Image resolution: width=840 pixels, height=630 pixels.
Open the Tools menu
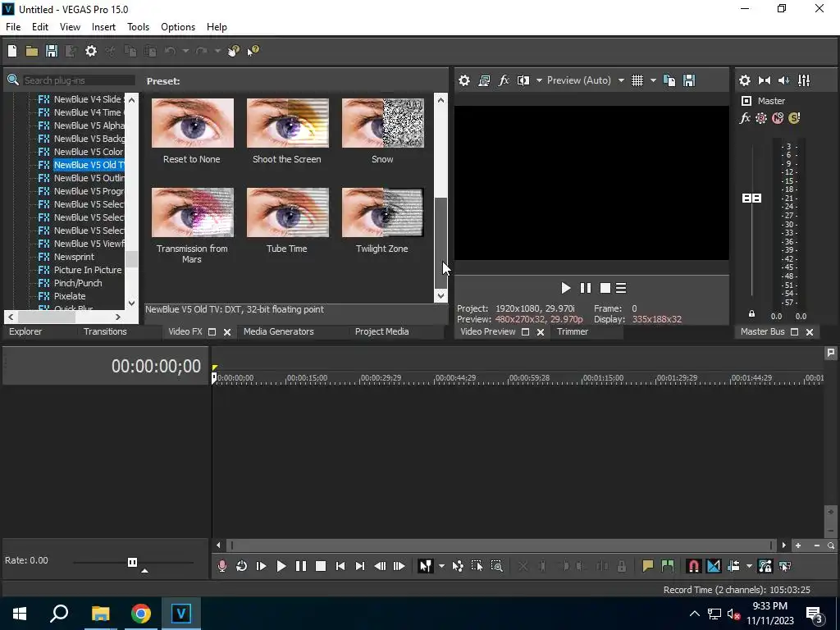[138, 27]
